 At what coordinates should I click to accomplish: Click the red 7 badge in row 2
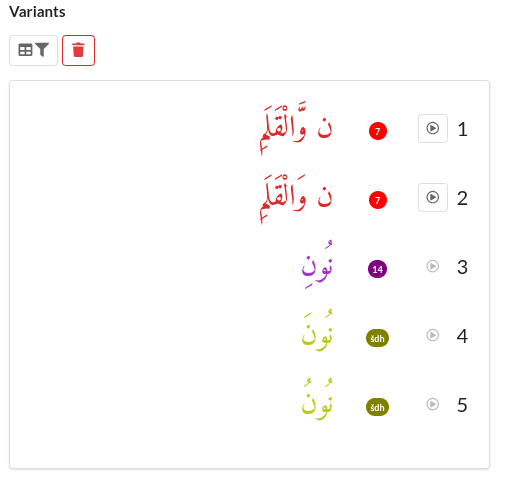378,200
